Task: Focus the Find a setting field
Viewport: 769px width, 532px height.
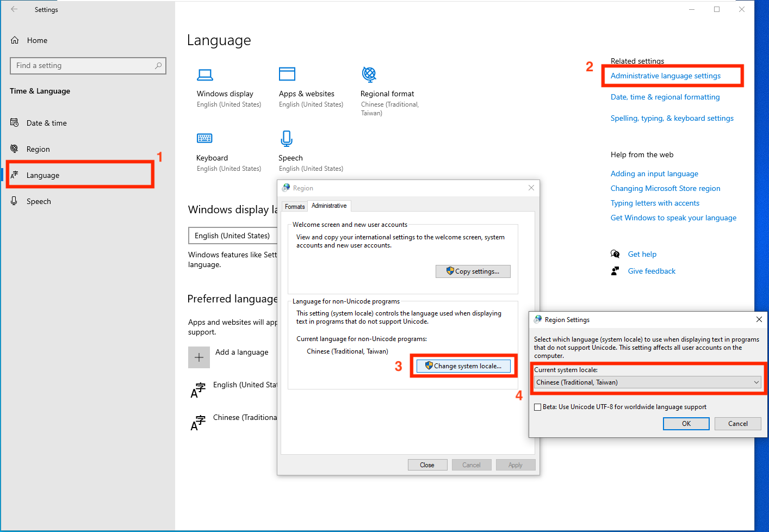Action: 88,66
